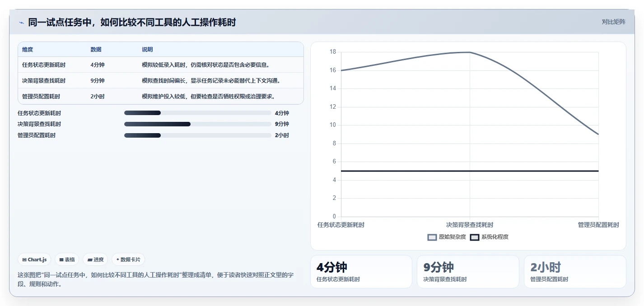
Task: Click the 9分钟 value in the table
Action: pyautogui.click(x=98, y=81)
